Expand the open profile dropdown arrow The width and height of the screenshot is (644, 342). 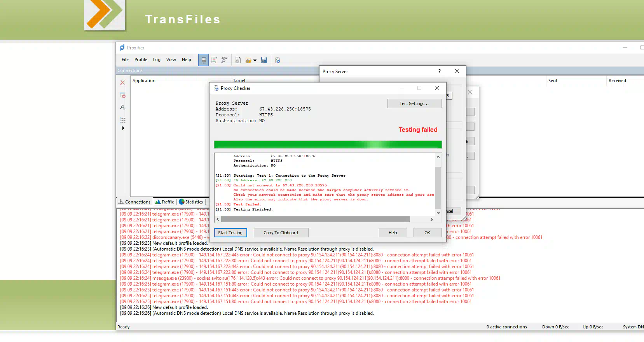coord(255,60)
